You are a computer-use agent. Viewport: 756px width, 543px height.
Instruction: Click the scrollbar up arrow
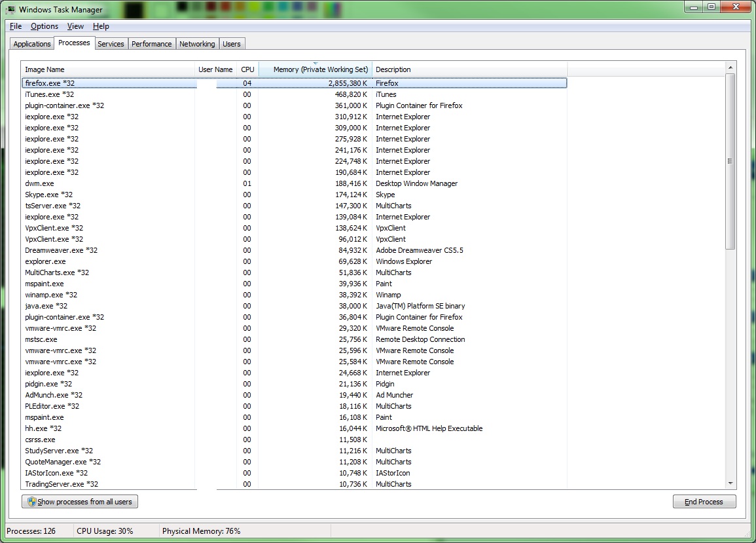[x=730, y=67]
